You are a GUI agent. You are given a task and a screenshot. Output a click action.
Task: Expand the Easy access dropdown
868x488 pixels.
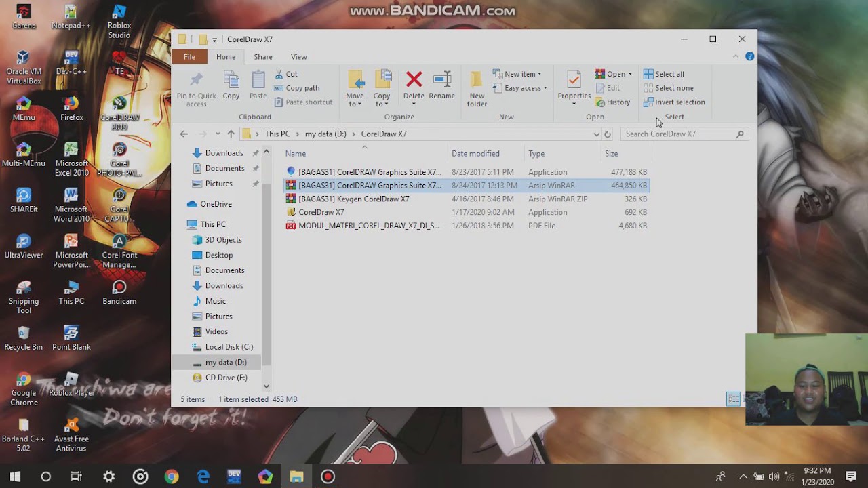[x=520, y=88]
